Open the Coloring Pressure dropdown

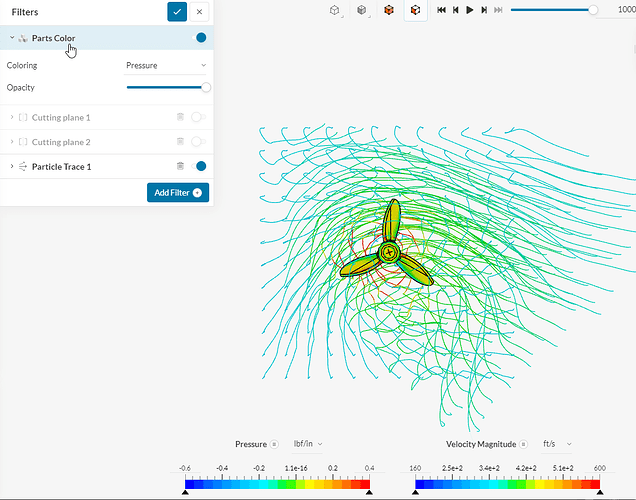click(166, 66)
